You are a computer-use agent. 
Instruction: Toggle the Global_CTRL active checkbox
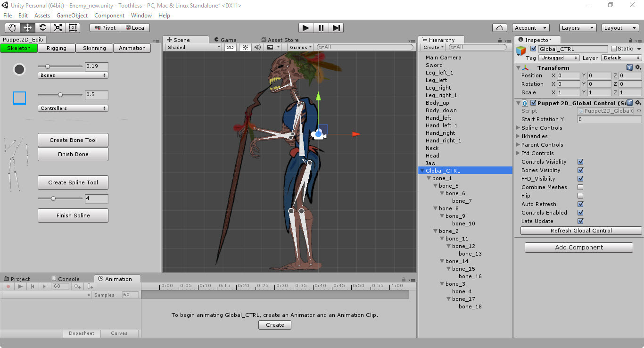[533, 49]
